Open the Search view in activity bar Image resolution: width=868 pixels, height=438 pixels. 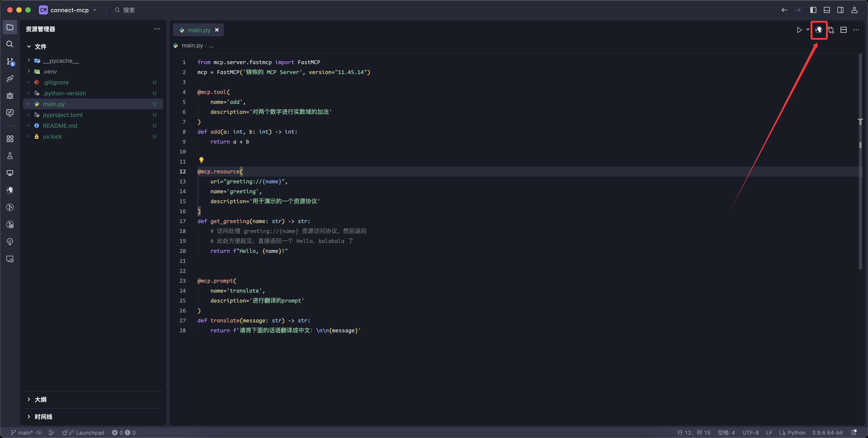10,44
